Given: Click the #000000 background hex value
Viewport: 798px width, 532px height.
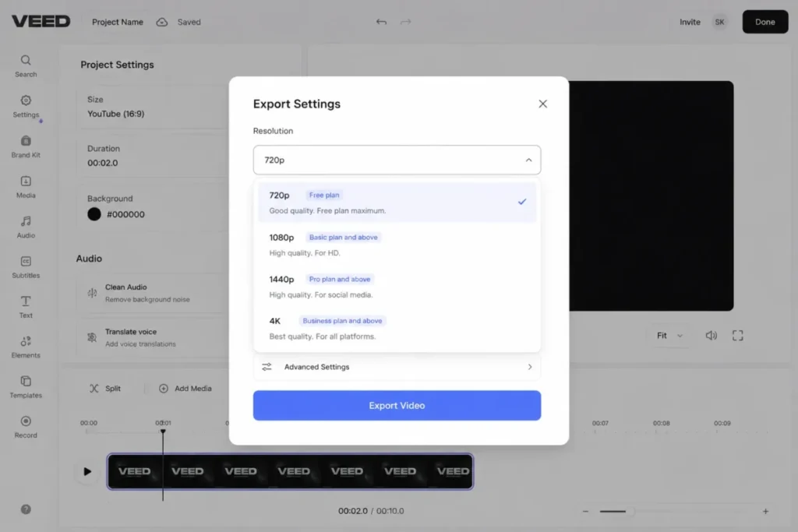Looking at the screenshot, I should pyautogui.click(x=125, y=214).
